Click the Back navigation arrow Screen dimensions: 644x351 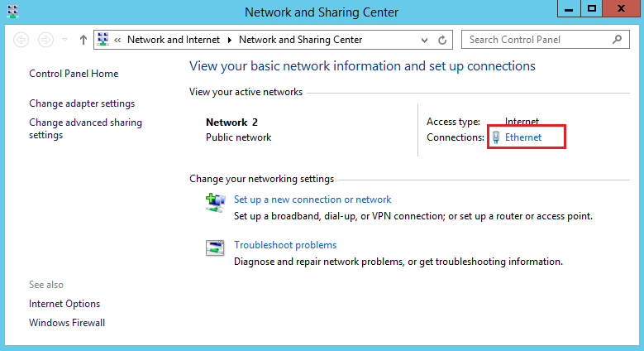point(21,40)
